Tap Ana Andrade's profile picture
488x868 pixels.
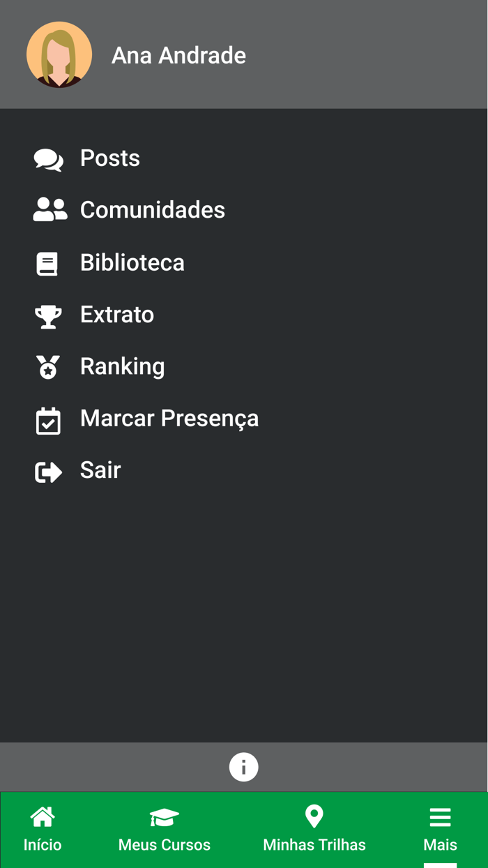click(x=59, y=54)
